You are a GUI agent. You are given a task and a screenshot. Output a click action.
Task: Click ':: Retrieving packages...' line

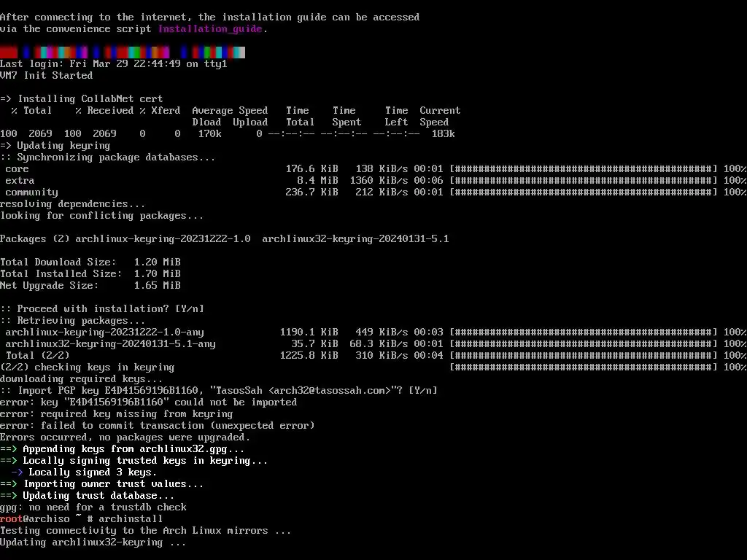click(72, 321)
